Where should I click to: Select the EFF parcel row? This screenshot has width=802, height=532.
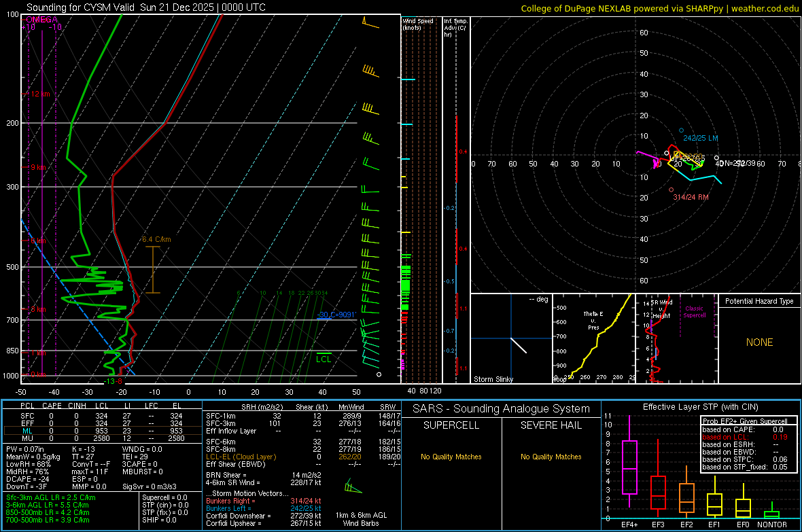point(102,423)
